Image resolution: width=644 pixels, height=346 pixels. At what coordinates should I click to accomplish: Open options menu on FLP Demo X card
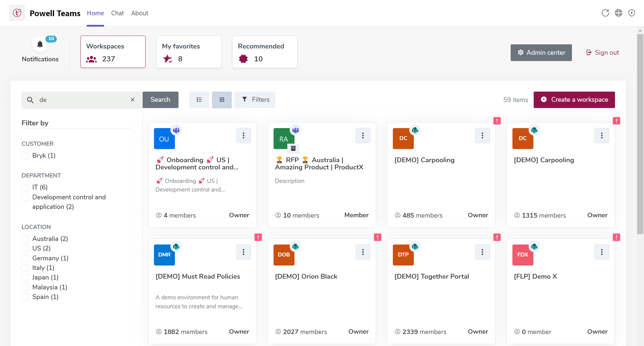[x=602, y=252]
